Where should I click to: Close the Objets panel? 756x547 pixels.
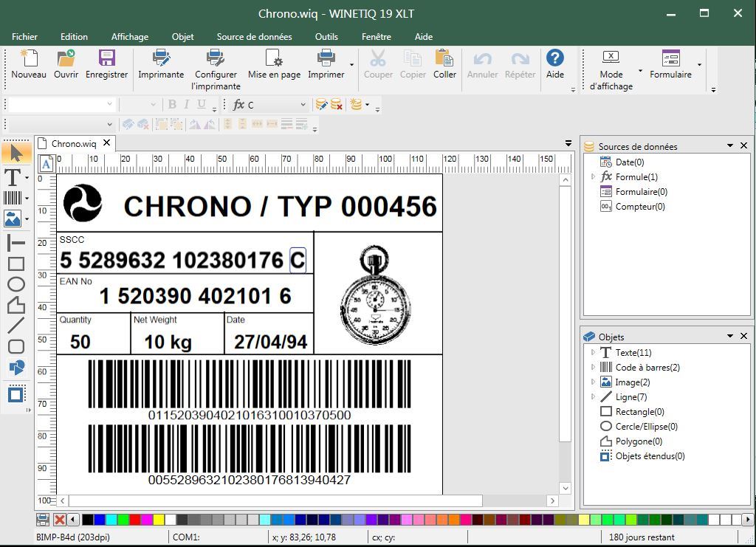[744, 336]
